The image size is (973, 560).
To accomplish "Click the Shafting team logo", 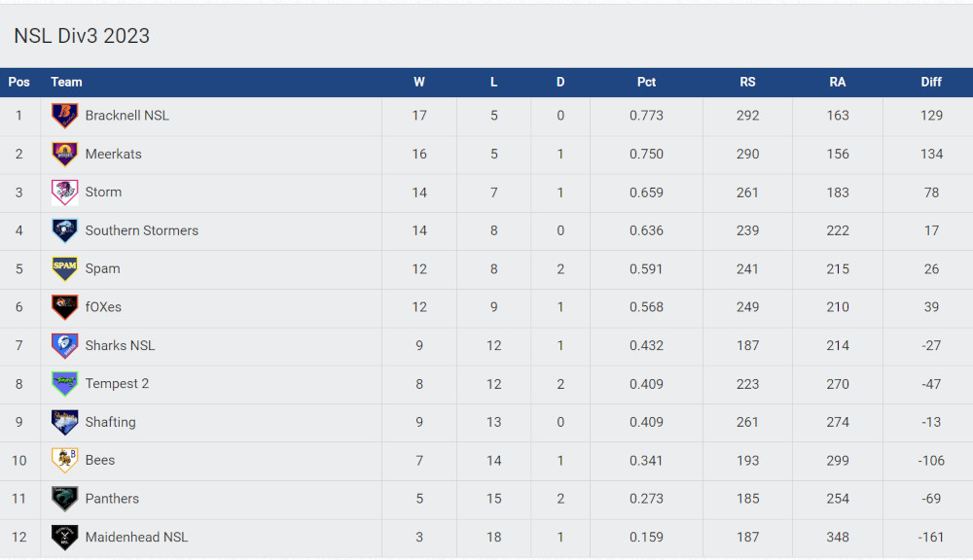I will pyautogui.click(x=64, y=422).
